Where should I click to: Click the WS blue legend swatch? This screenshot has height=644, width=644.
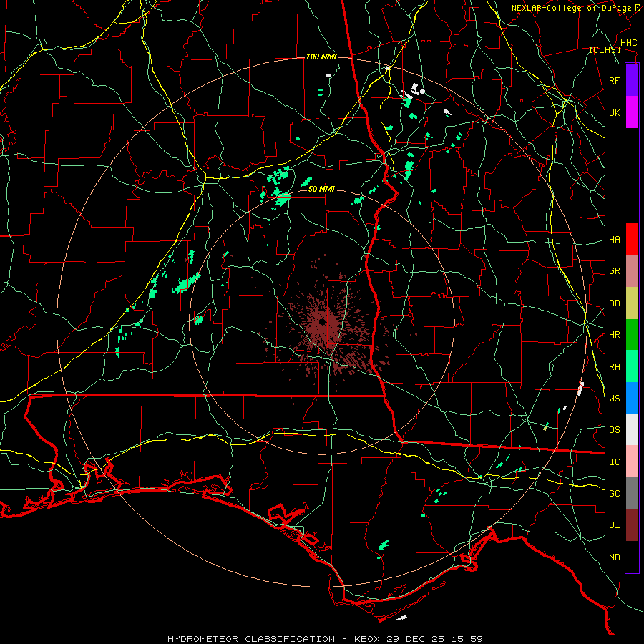[x=632, y=398]
